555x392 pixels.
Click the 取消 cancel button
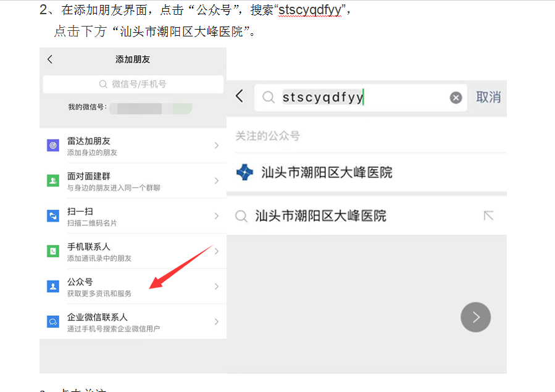[488, 98]
